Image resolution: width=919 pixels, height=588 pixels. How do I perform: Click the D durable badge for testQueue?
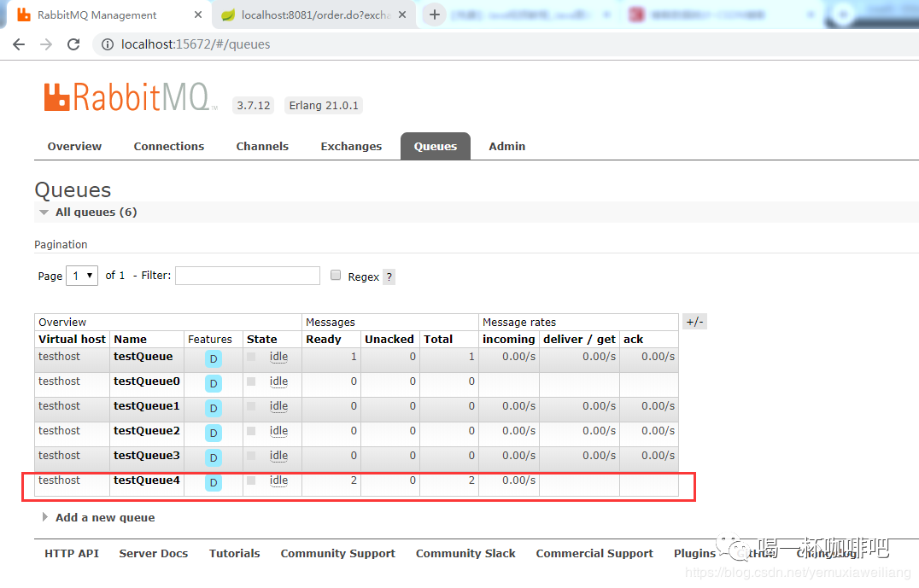[x=214, y=359]
